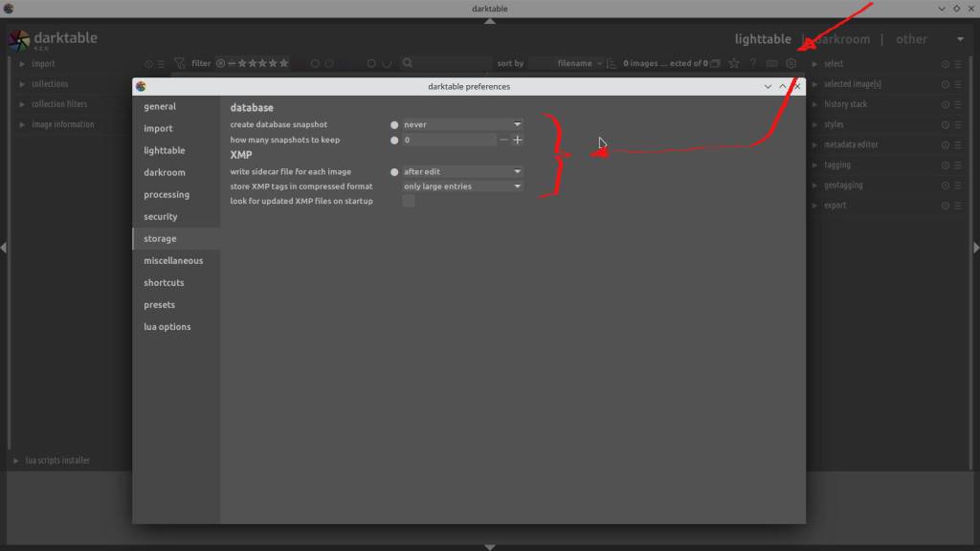Open presets menu of styles module
Viewport: 980px width, 551px height.
957,124
